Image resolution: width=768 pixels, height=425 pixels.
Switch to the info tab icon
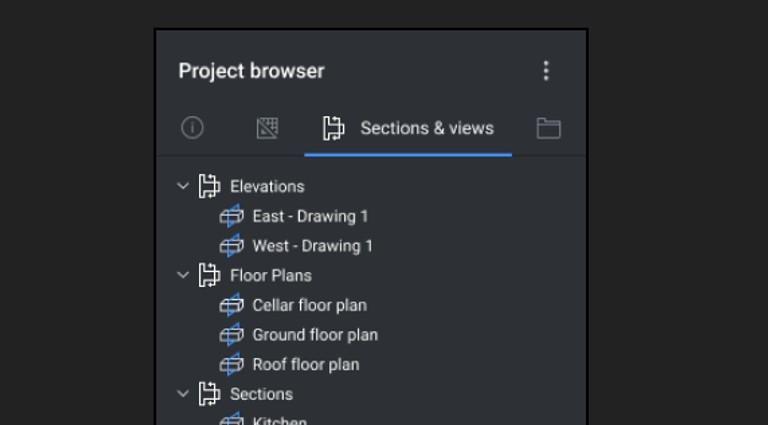click(192, 128)
